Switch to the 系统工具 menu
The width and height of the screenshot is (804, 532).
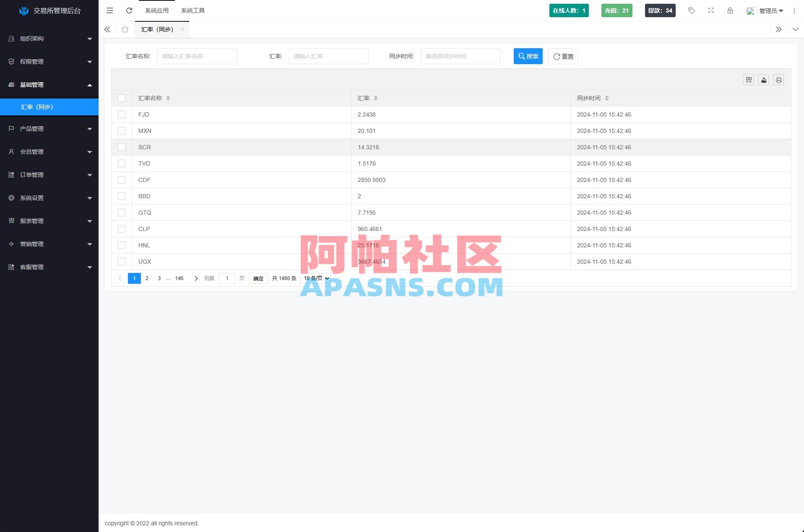point(193,10)
